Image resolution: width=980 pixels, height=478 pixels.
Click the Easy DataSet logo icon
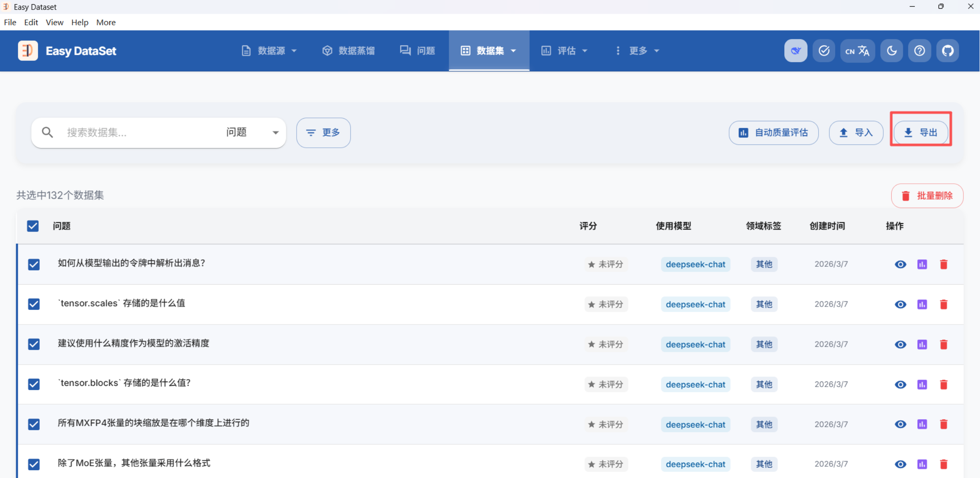[x=28, y=51]
